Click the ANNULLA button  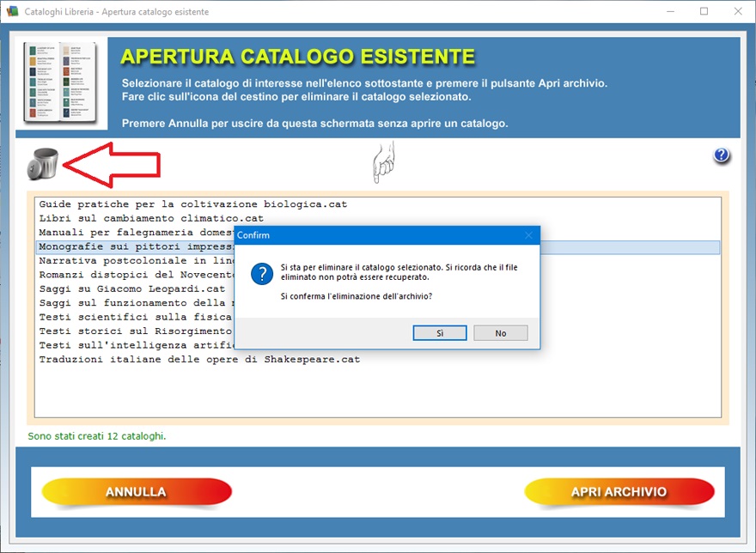pyautogui.click(x=136, y=492)
